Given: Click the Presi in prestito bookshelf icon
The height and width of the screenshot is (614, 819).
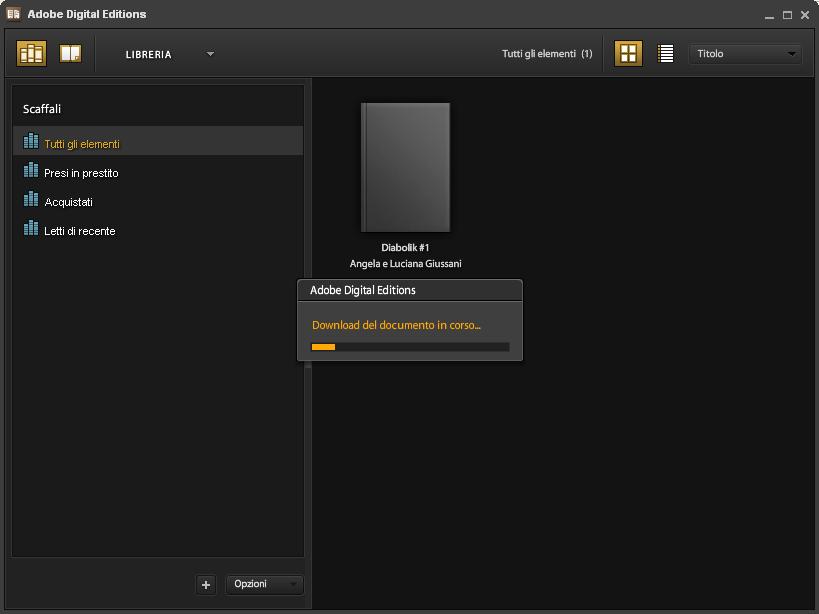Looking at the screenshot, I should [x=31, y=170].
